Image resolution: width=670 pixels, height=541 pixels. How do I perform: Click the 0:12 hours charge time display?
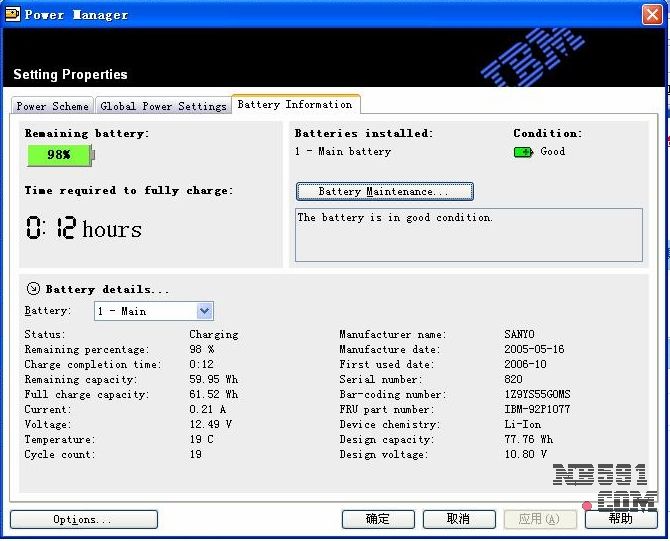click(x=84, y=229)
